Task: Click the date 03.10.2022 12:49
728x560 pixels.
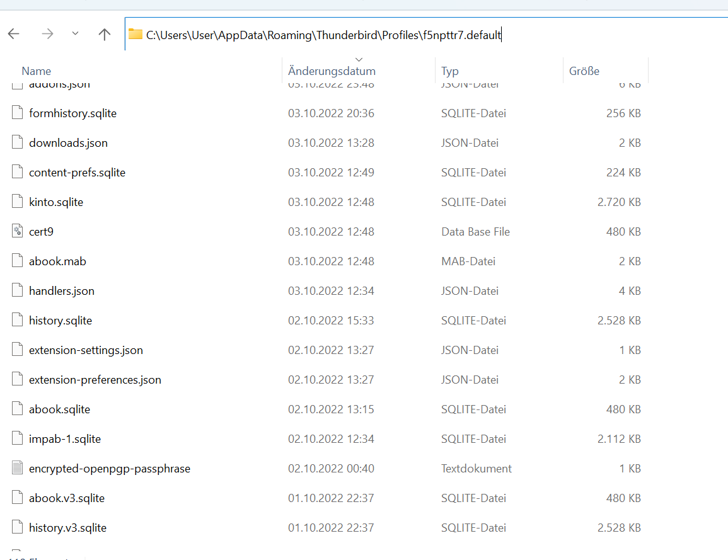Action: [331, 173]
